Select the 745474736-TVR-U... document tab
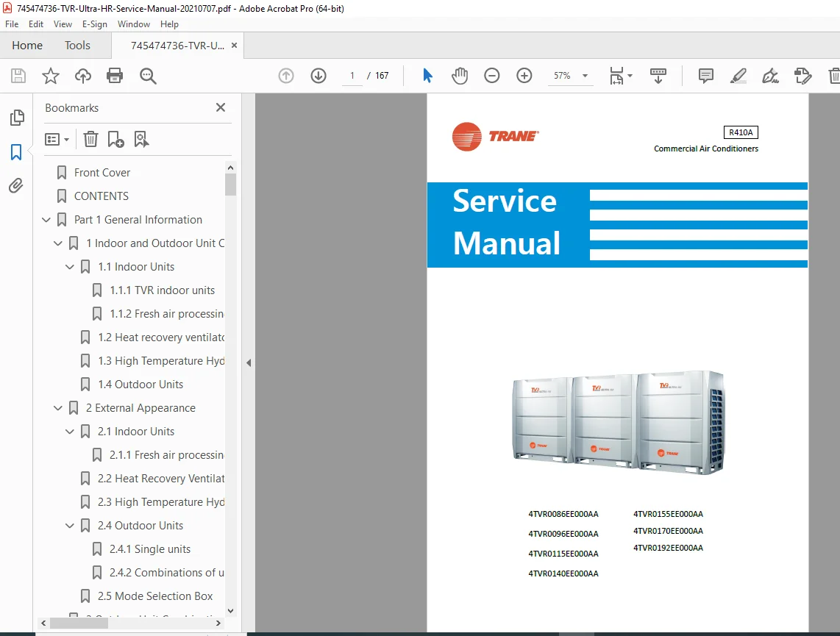The height and width of the screenshot is (636, 840). pos(177,46)
